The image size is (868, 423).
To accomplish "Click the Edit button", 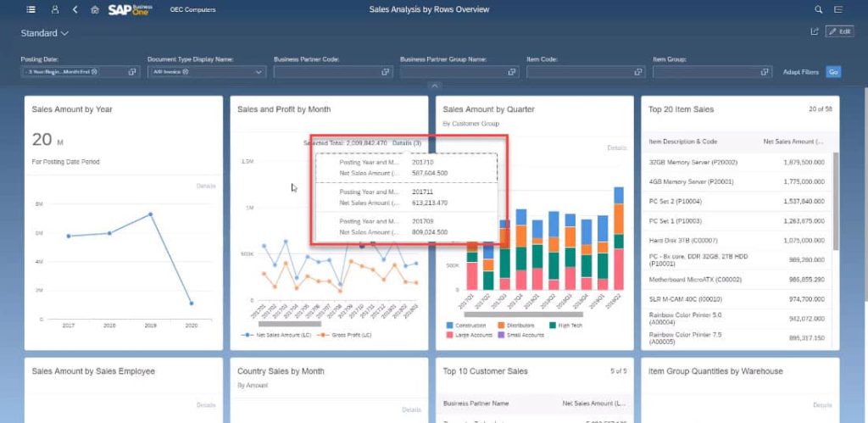I will point(840,31).
